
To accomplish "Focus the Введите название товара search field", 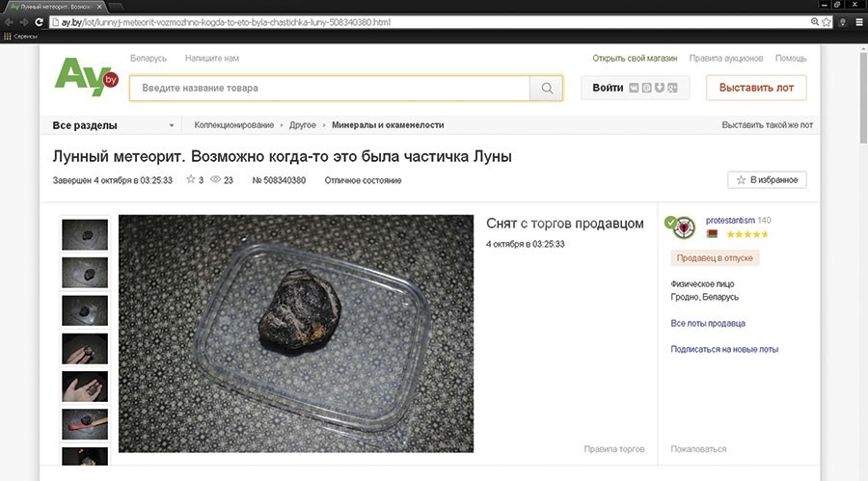I will click(330, 88).
